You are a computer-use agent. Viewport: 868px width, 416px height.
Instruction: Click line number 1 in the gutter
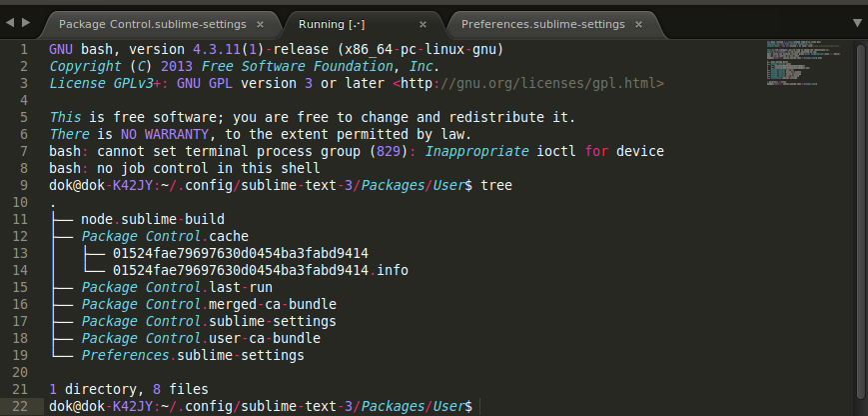23,50
